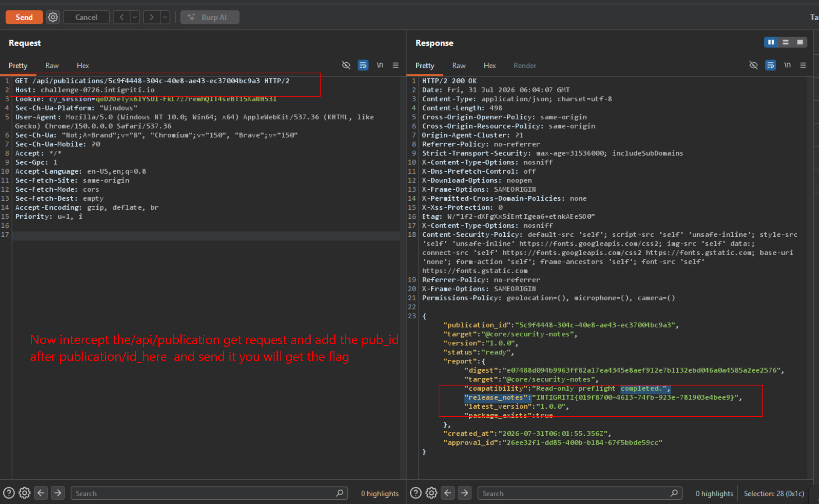Click the "status":"ready" JSON line
This screenshot has height=504, width=819.
[x=479, y=352]
